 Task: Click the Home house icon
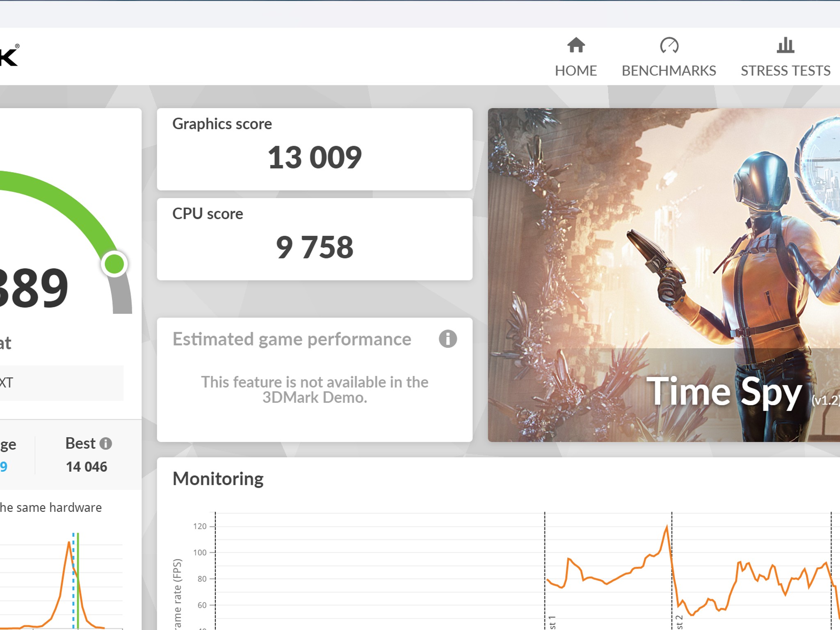coord(576,45)
